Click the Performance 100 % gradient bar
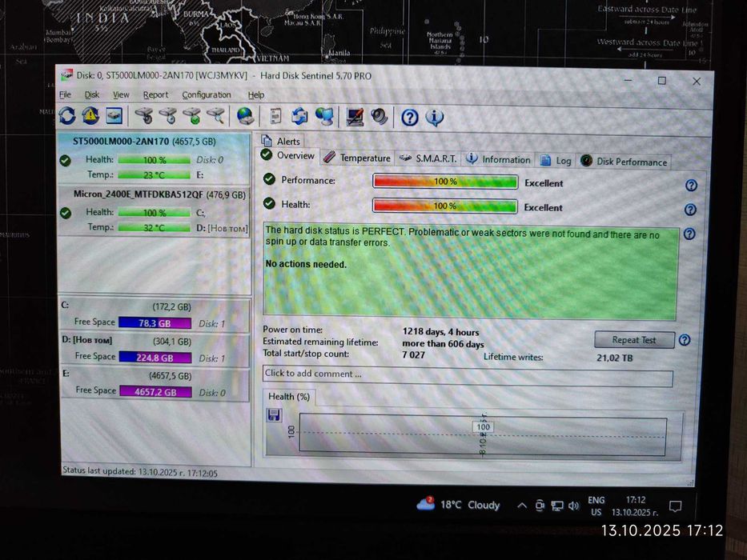747x560 pixels. (x=445, y=182)
